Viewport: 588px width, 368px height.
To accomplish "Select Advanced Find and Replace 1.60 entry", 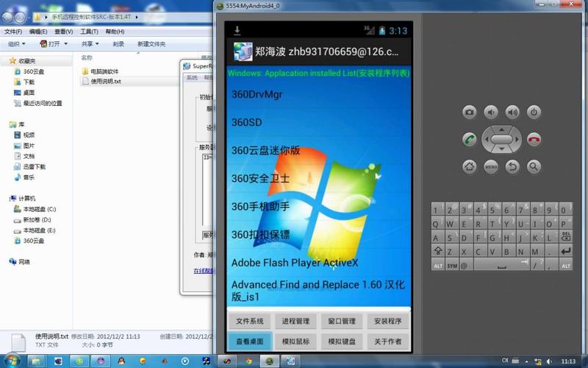I will 319,291.
